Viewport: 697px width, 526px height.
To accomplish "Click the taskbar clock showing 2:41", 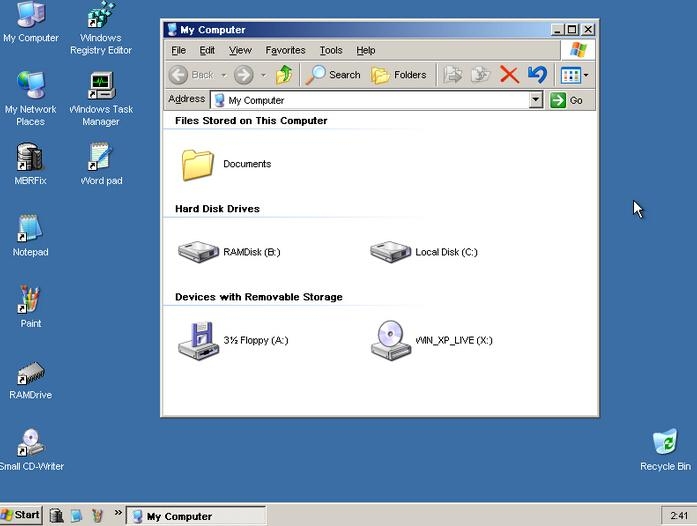I will click(679, 516).
